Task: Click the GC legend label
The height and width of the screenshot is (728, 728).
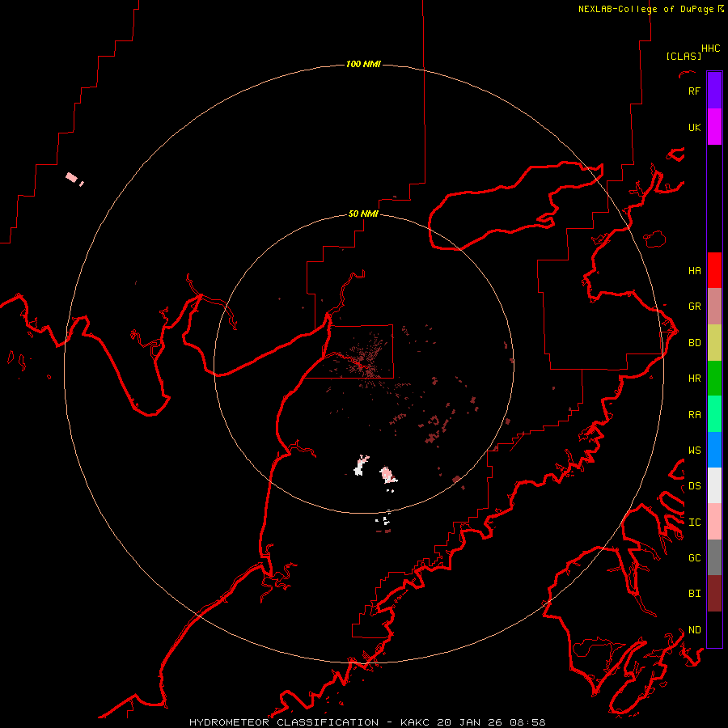Action: point(694,557)
